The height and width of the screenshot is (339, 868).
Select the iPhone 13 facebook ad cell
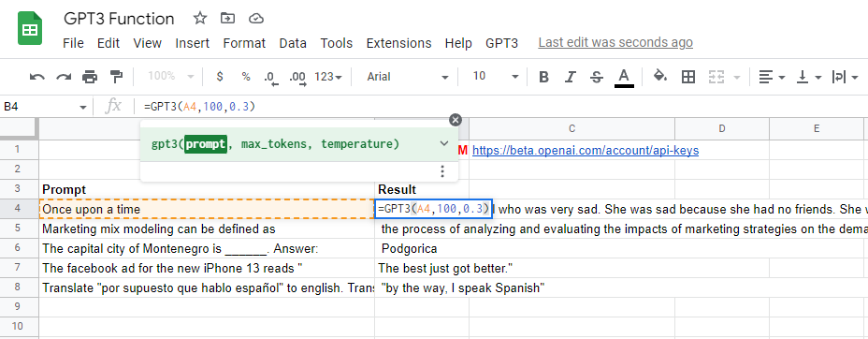point(207,268)
